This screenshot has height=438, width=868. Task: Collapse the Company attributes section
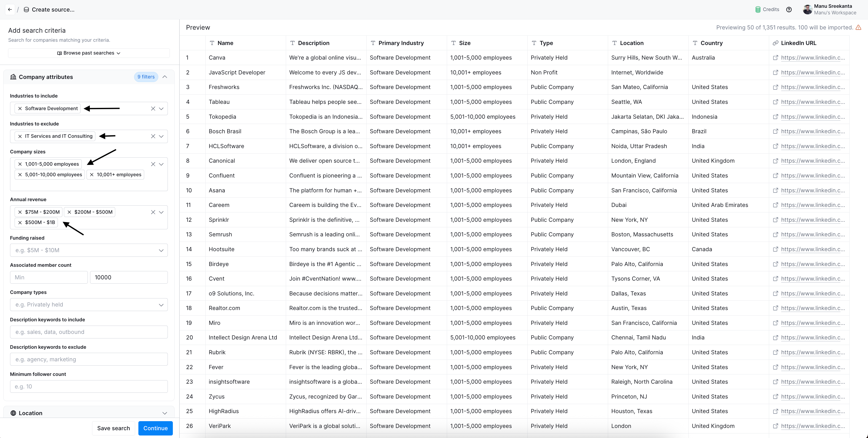tap(165, 77)
